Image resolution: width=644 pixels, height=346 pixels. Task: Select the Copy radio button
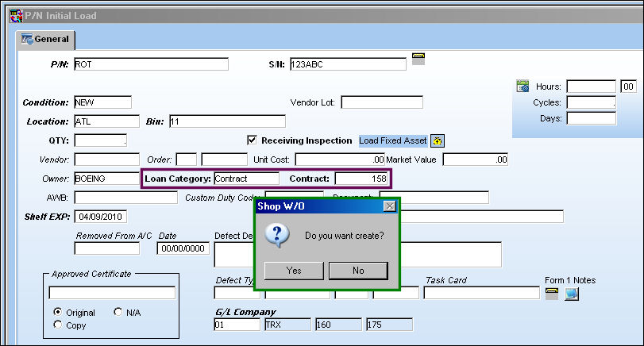[x=58, y=325]
